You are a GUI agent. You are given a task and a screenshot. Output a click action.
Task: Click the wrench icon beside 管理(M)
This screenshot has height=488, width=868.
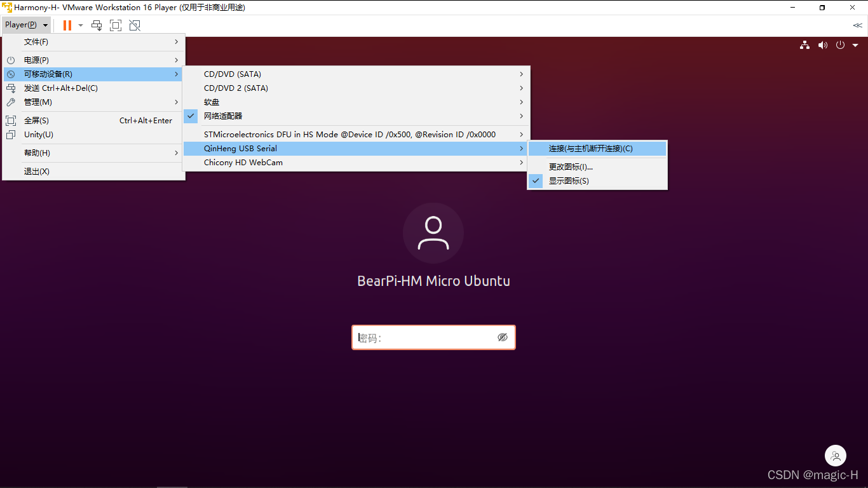tap(11, 102)
